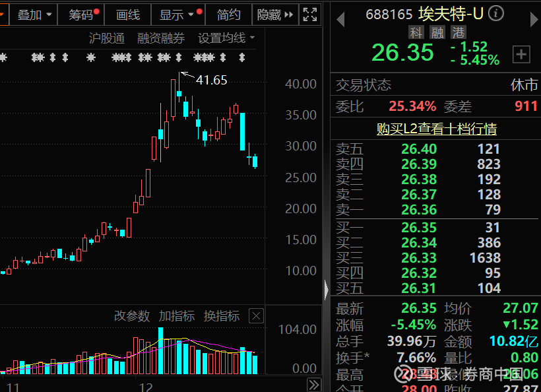Click 换手 value 7.66%
541x392 pixels.
point(416,358)
